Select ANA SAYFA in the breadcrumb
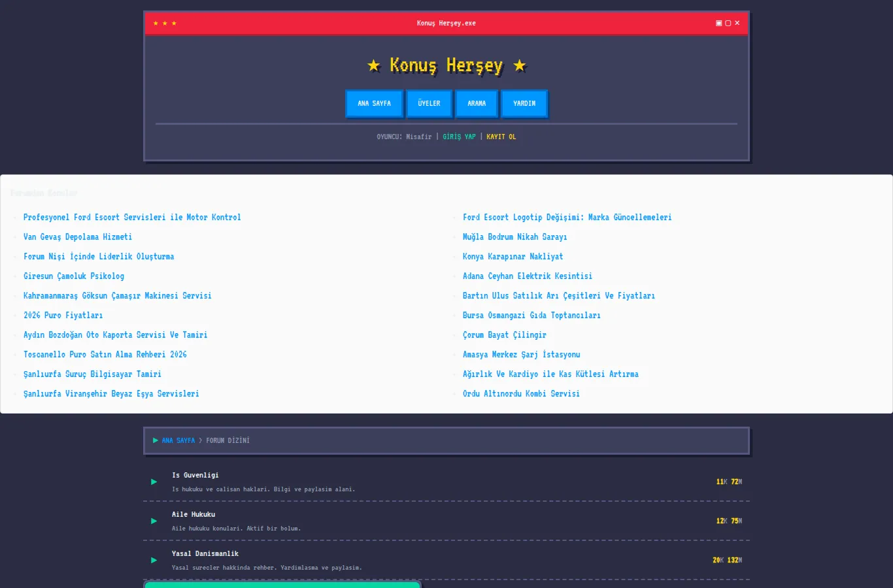This screenshot has width=893, height=588. click(178, 440)
